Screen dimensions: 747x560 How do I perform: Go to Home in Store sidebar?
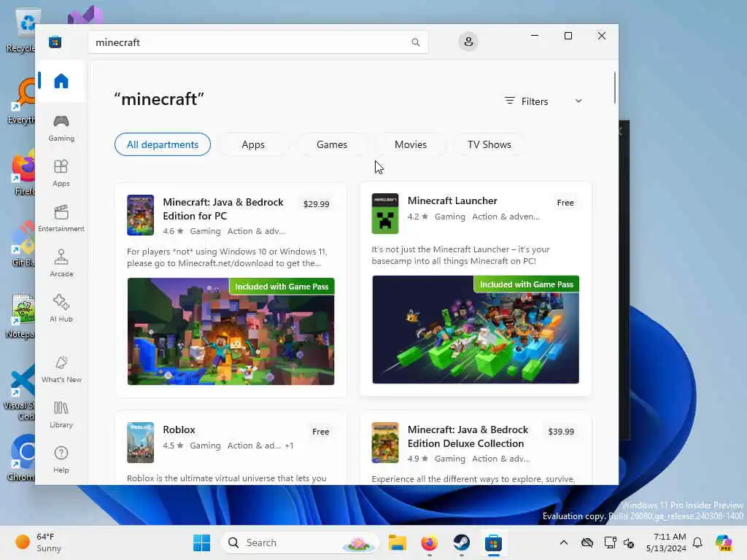(x=61, y=81)
